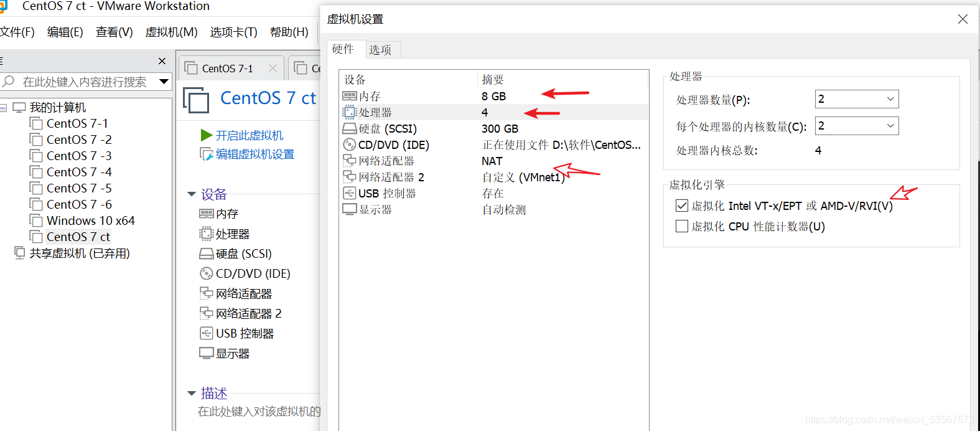Click green play icon to power on VM
Screen dimensions: 980x431
207,135
